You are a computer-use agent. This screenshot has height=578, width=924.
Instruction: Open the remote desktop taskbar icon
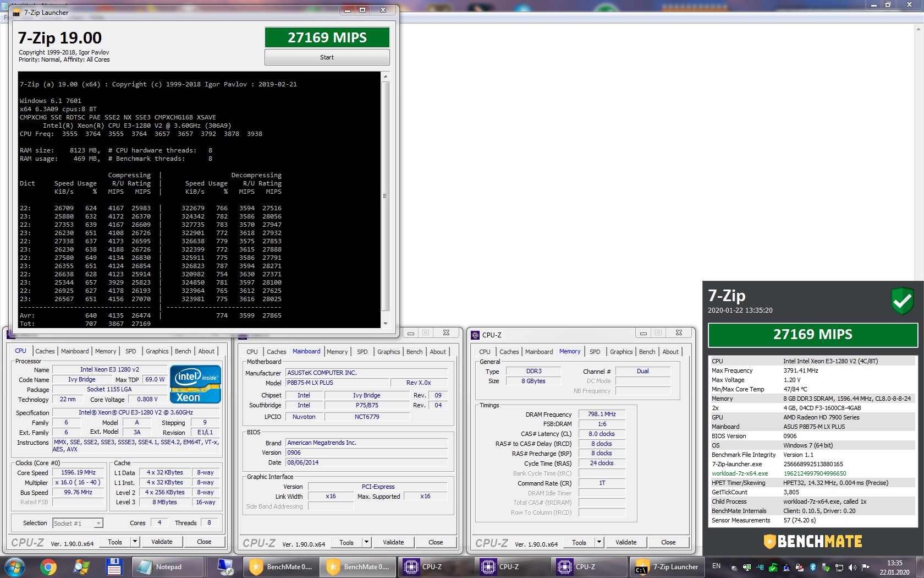click(x=225, y=567)
